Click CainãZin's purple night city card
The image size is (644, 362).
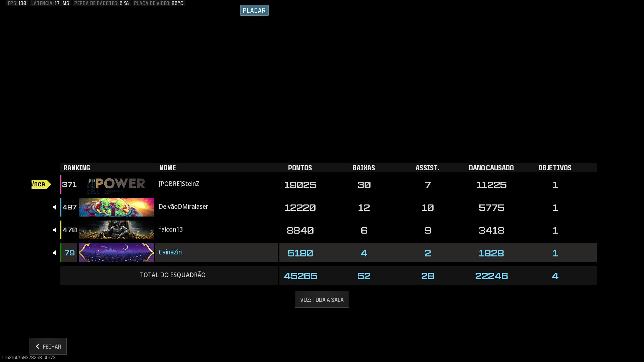coord(116,253)
